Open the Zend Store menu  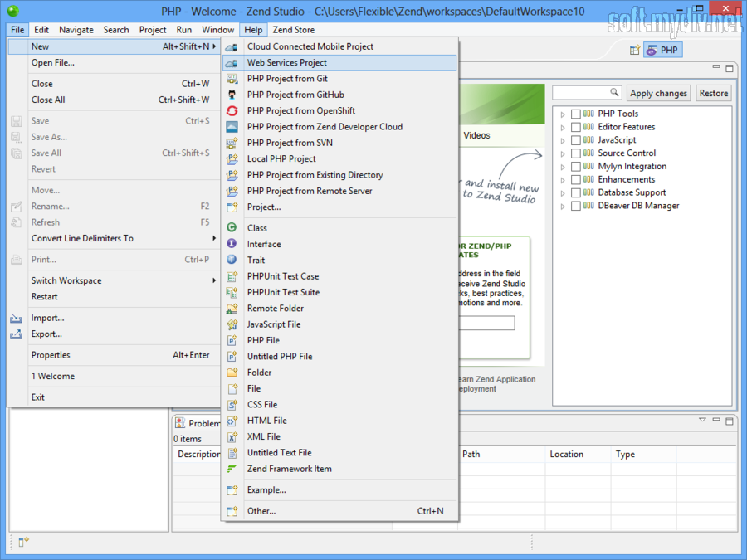(294, 30)
